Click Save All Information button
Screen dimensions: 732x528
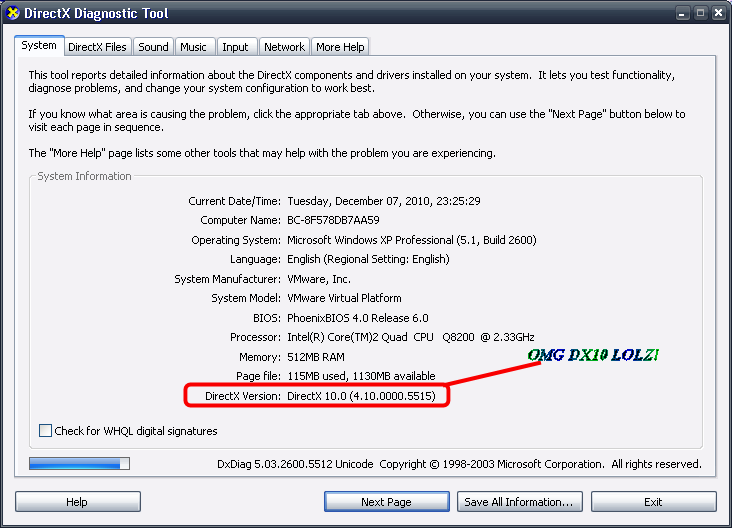[x=520, y=502]
